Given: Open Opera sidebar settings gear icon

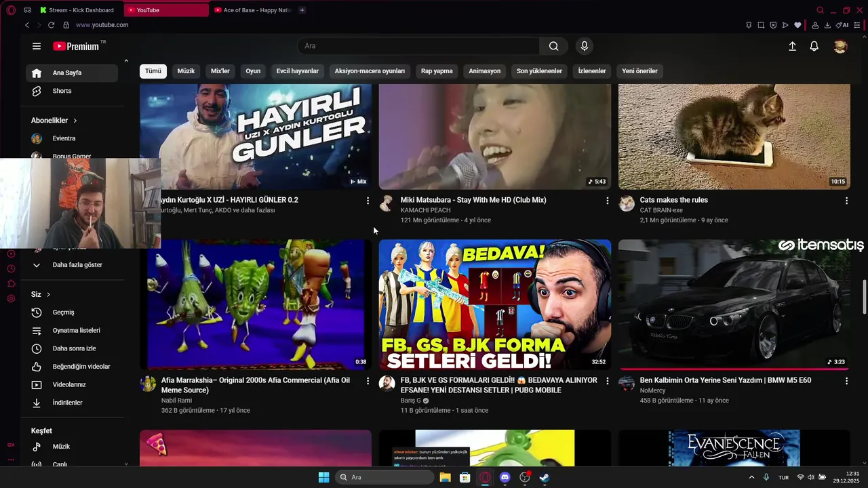Looking at the screenshot, I should [11, 299].
